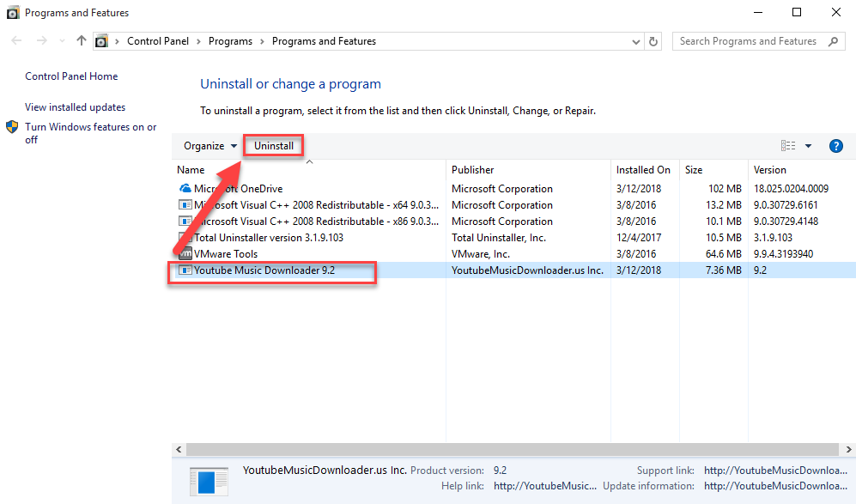Click YoutubeMusicDownloader.us Inc. publisher cell
Image resolution: width=856 pixels, height=504 pixels.
point(527,270)
